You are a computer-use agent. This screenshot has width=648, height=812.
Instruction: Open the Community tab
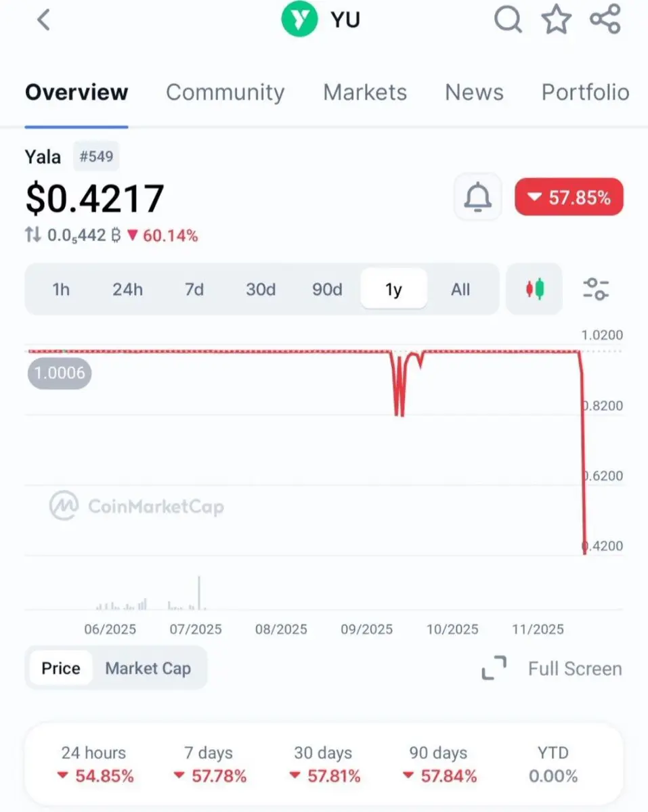pos(225,93)
